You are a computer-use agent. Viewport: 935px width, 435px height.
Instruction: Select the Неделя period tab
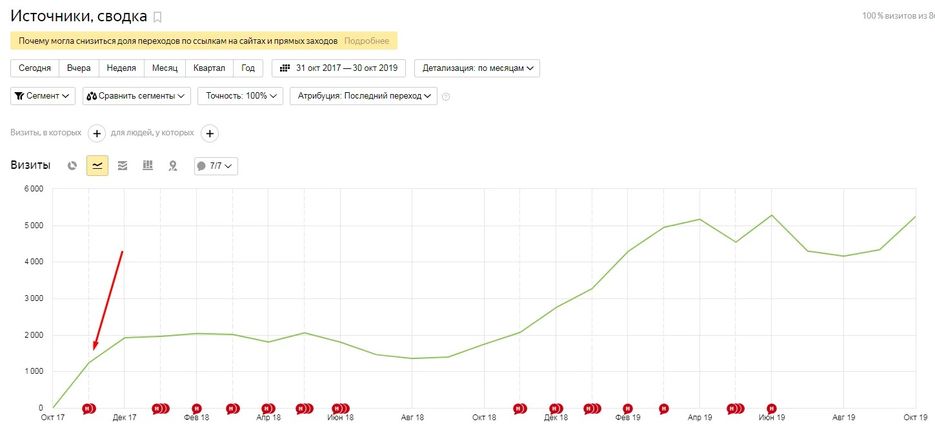[121, 68]
